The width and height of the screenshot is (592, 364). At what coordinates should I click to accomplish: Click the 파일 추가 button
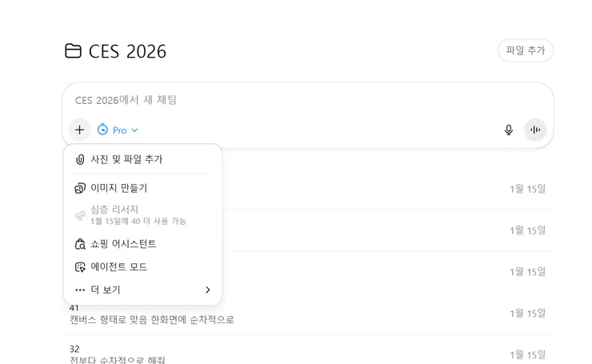click(x=526, y=50)
